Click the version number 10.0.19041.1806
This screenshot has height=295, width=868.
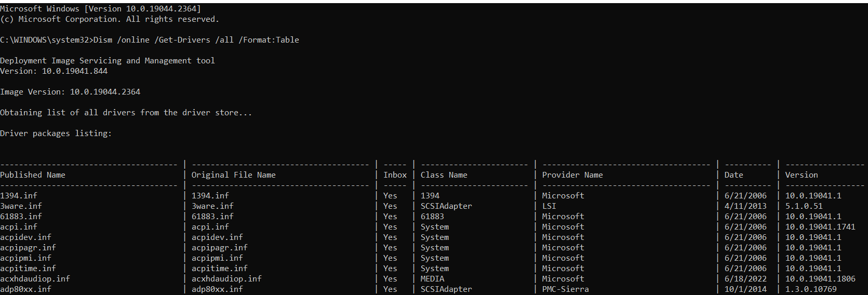[x=820, y=279]
